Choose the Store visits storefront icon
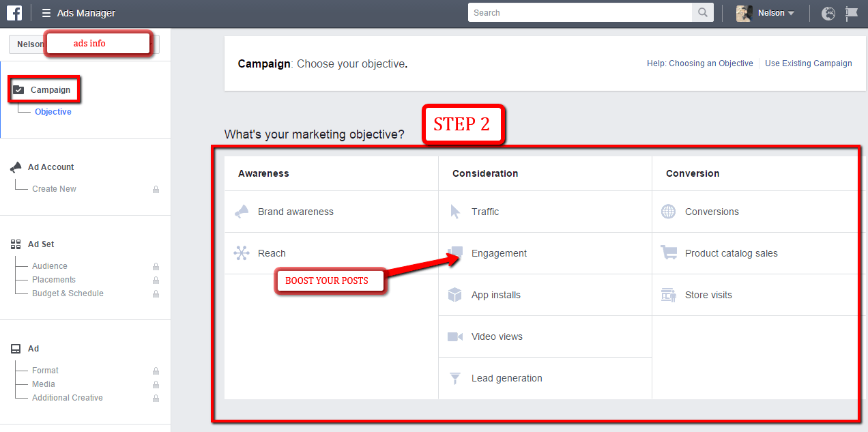Screen dimensions: 868x432 click(x=669, y=295)
